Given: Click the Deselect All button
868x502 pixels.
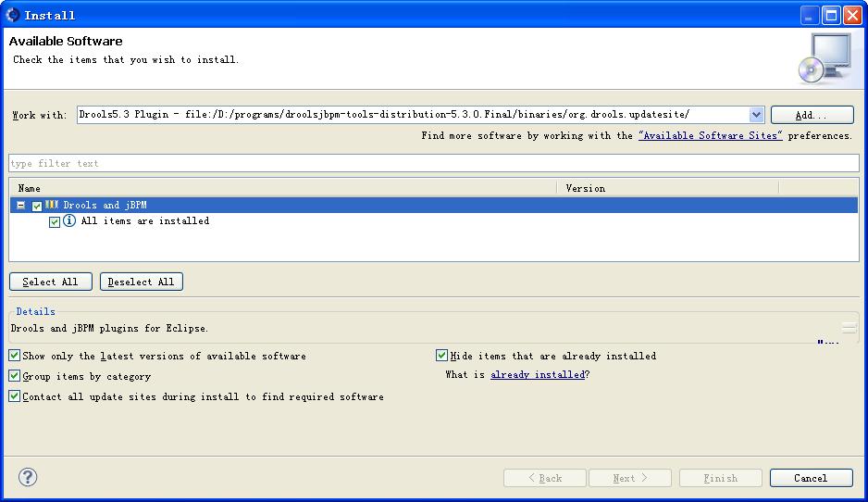Looking at the screenshot, I should pos(142,282).
